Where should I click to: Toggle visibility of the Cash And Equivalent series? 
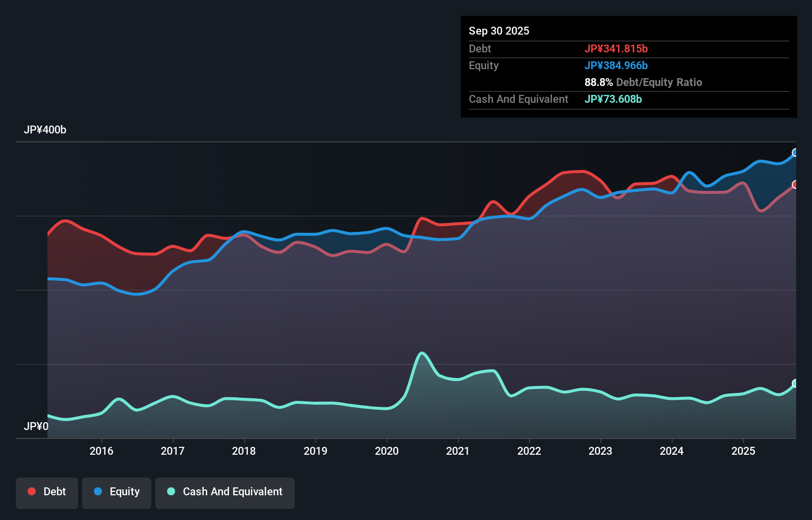tap(225, 493)
